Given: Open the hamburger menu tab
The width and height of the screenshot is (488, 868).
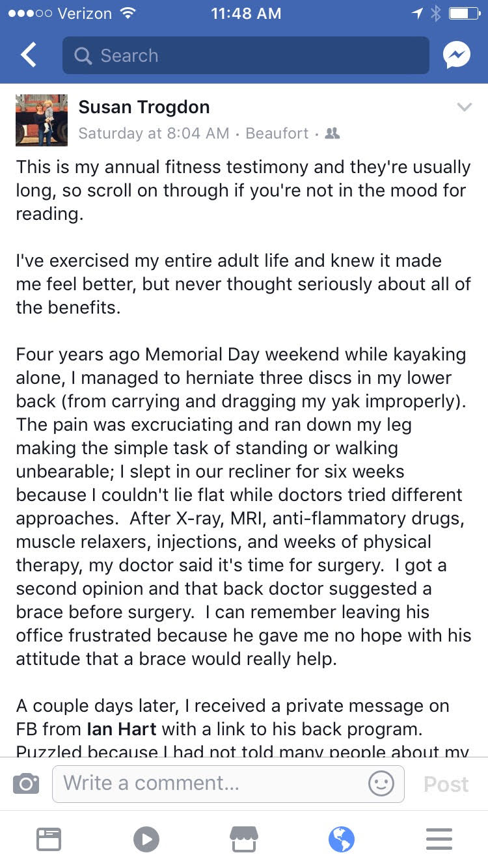Looking at the screenshot, I should pyautogui.click(x=439, y=839).
